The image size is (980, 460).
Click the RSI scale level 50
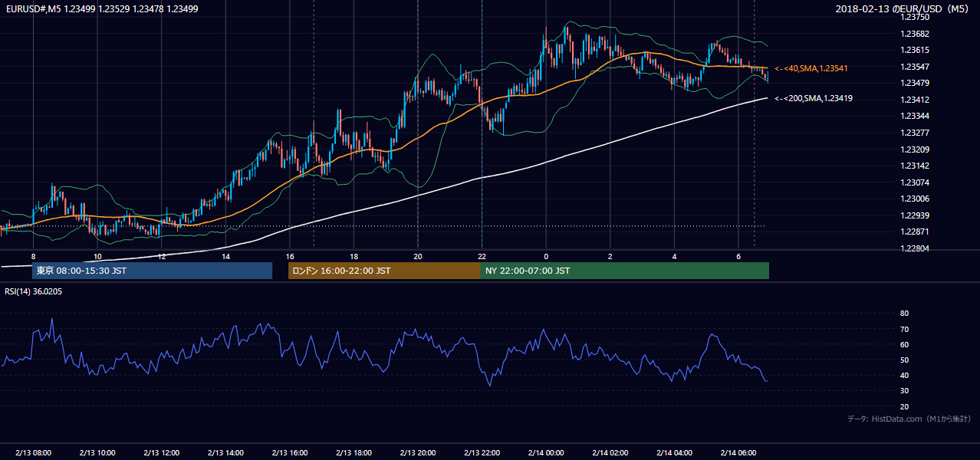click(904, 360)
